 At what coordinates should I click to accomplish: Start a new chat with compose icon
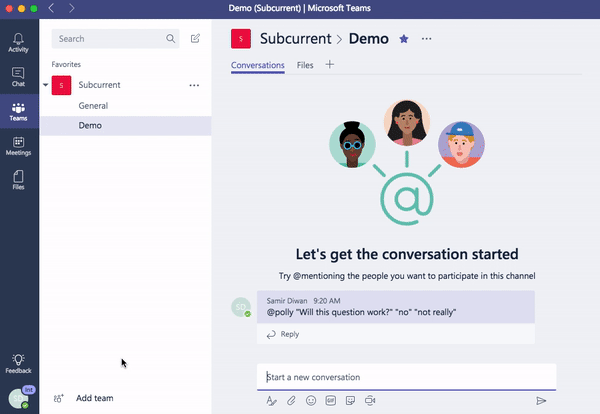tap(195, 38)
